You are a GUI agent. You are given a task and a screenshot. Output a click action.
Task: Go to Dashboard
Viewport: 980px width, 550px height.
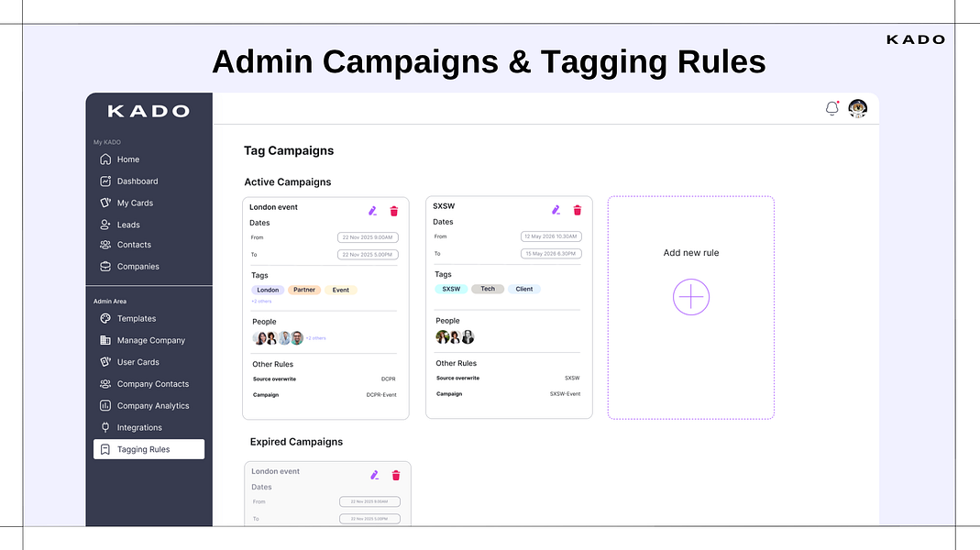click(138, 181)
